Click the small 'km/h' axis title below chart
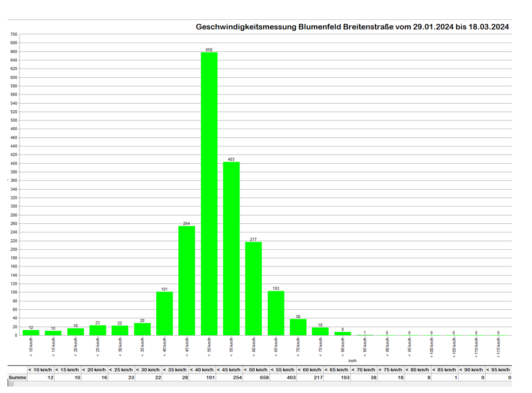532x393 pixels. click(x=352, y=361)
